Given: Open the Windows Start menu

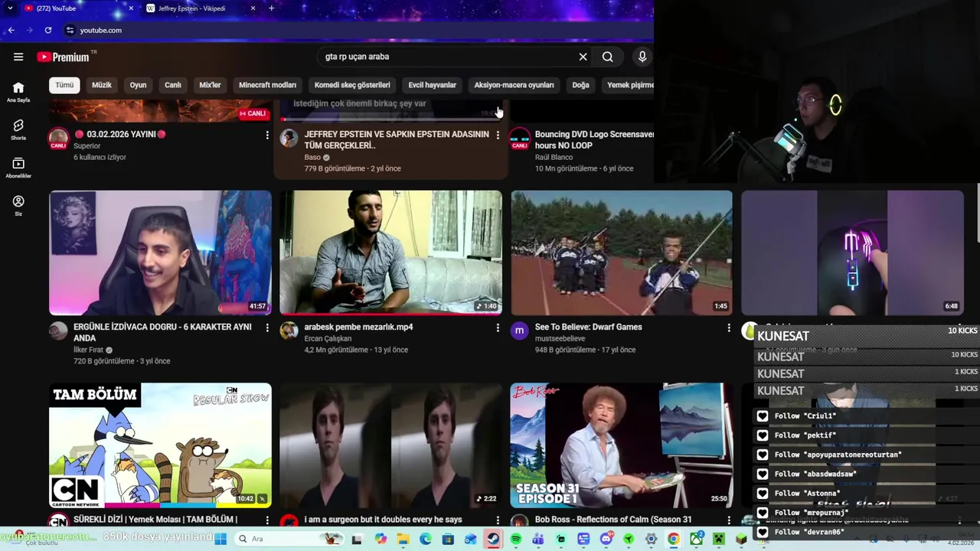Looking at the screenshot, I should 220,539.
